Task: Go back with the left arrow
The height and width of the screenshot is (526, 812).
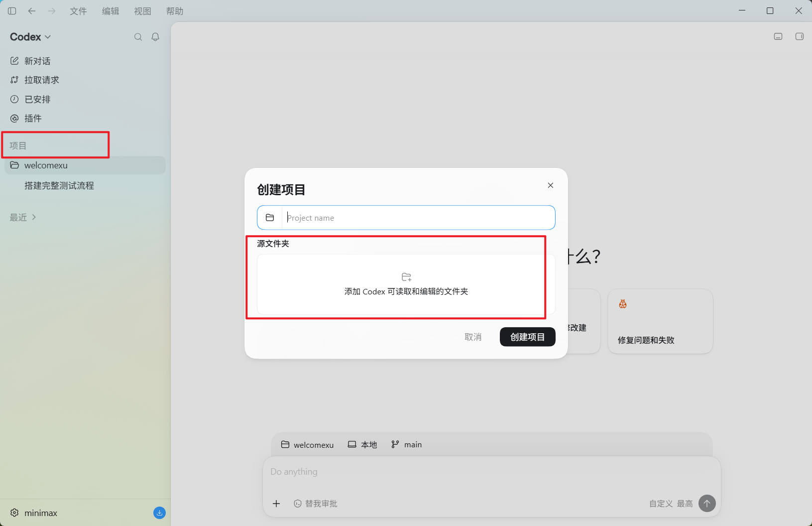Action: click(32, 11)
